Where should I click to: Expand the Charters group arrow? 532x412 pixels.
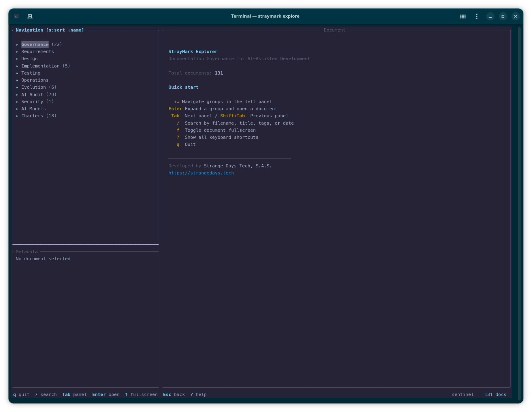pyautogui.click(x=17, y=116)
